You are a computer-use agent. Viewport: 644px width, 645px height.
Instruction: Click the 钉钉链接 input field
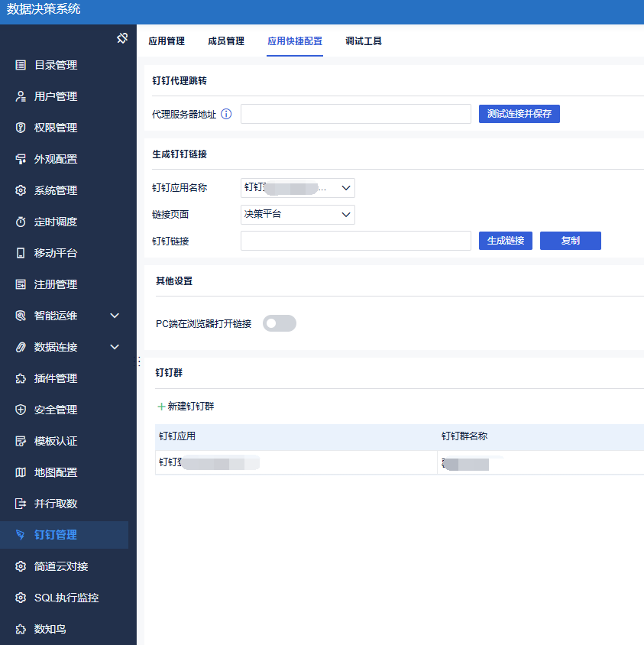pos(356,241)
